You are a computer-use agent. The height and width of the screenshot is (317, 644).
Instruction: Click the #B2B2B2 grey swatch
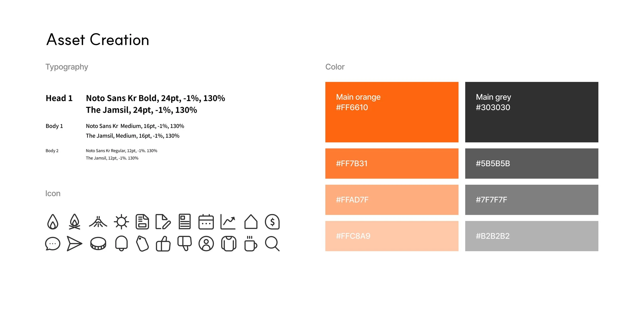532,236
